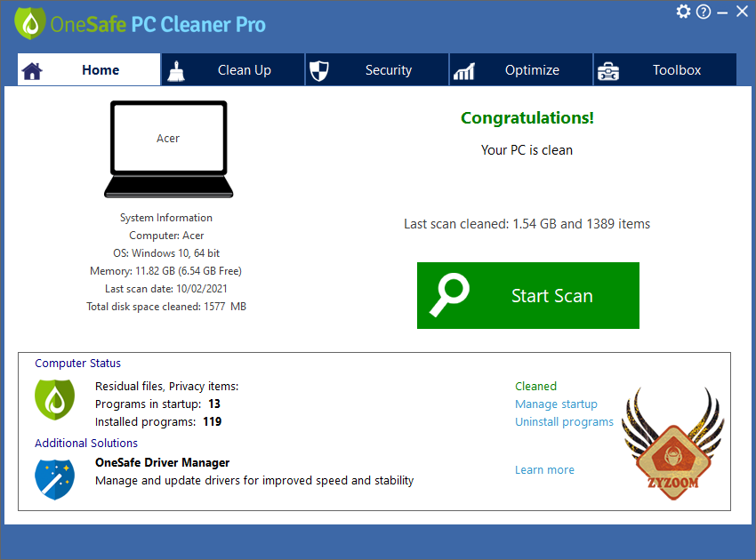Click the 'Computer: Acer' line
The image size is (756, 560).
click(x=166, y=236)
